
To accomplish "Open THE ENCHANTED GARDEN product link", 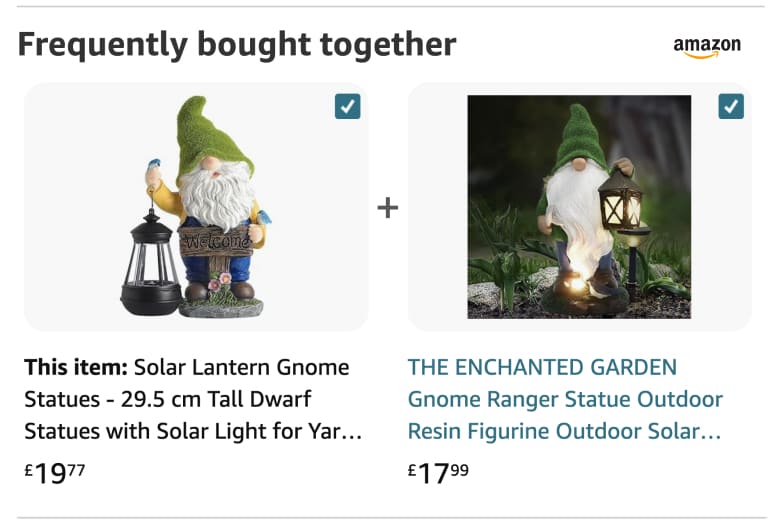I will point(542,367).
